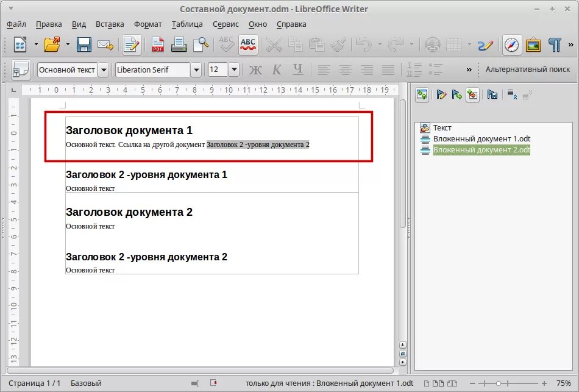Toggle numbered list icon
Viewport: 579px width, 392px height.
[414, 69]
